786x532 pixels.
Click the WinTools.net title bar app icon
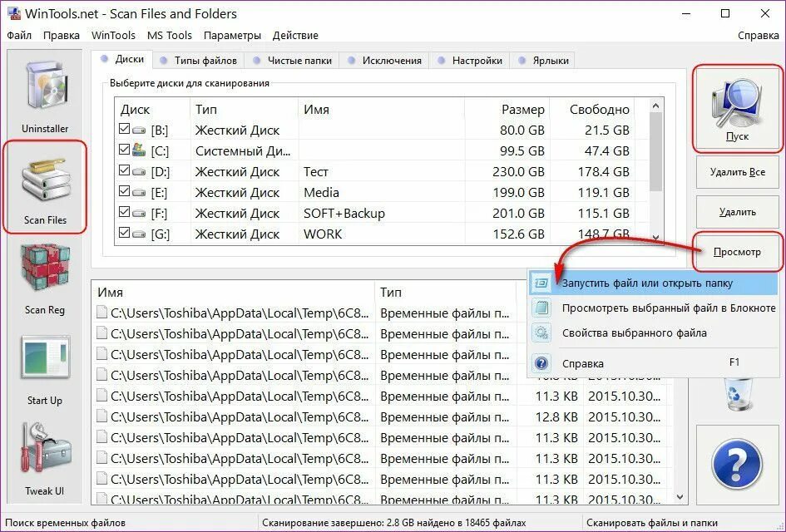(14, 13)
